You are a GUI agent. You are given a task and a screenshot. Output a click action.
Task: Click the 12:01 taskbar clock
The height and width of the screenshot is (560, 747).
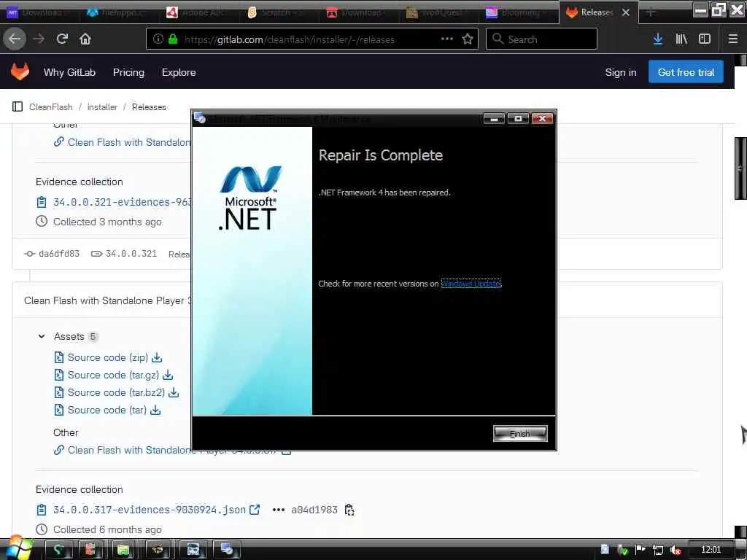[x=711, y=550]
